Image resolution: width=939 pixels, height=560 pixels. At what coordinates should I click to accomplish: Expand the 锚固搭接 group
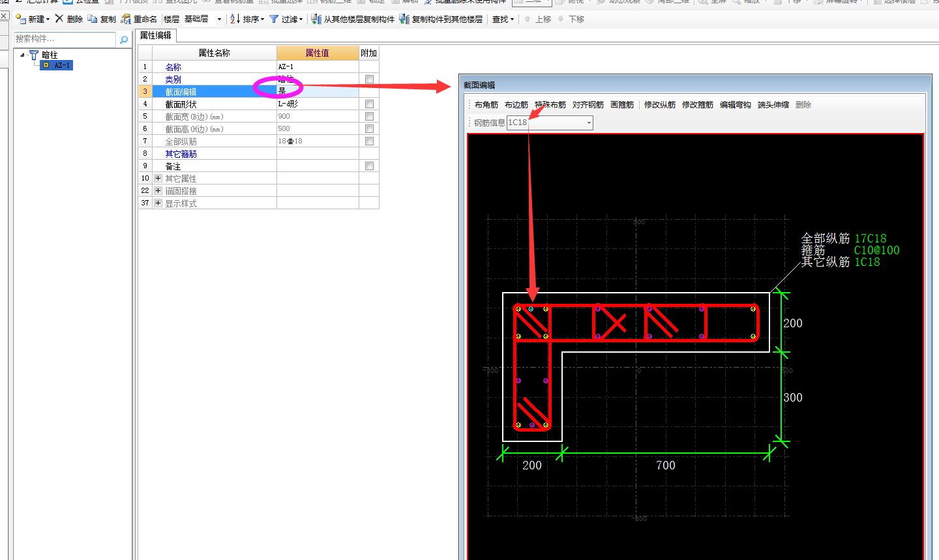pos(158,190)
